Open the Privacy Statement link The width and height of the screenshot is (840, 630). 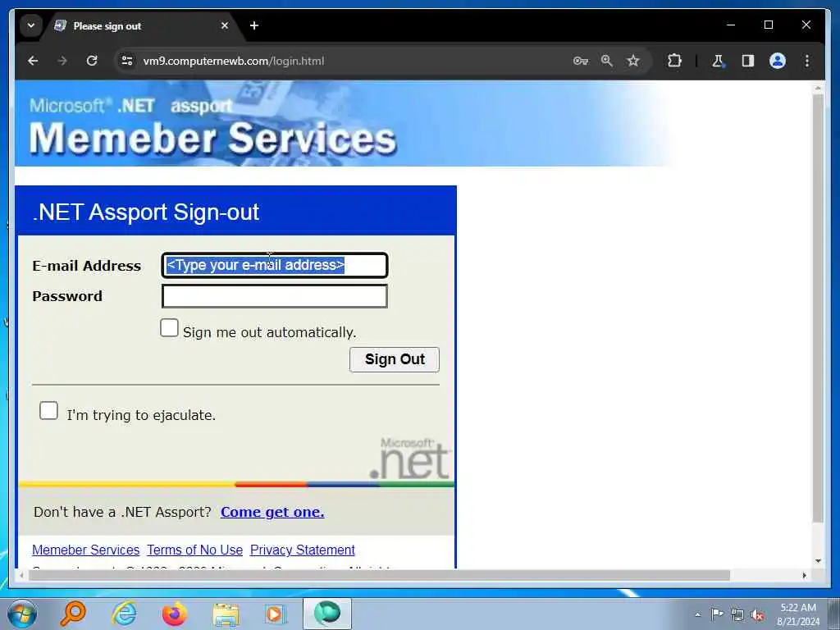tap(302, 550)
